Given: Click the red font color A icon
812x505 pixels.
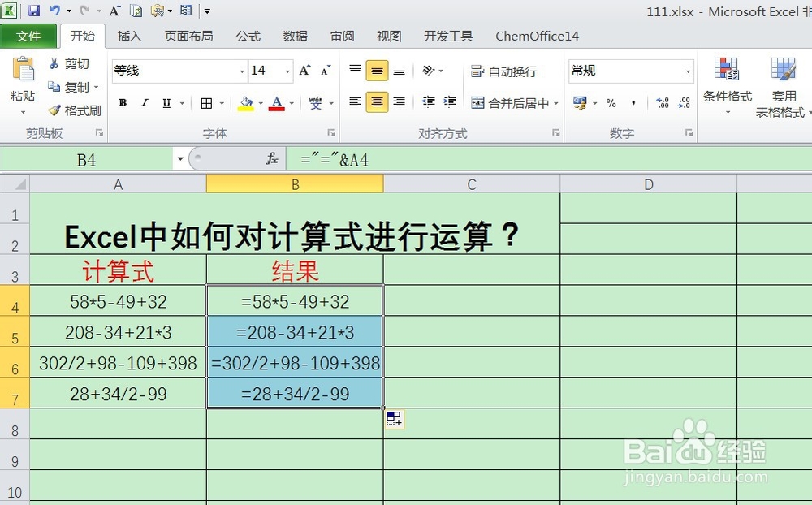Looking at the screenshot, I should pos(277,103).
